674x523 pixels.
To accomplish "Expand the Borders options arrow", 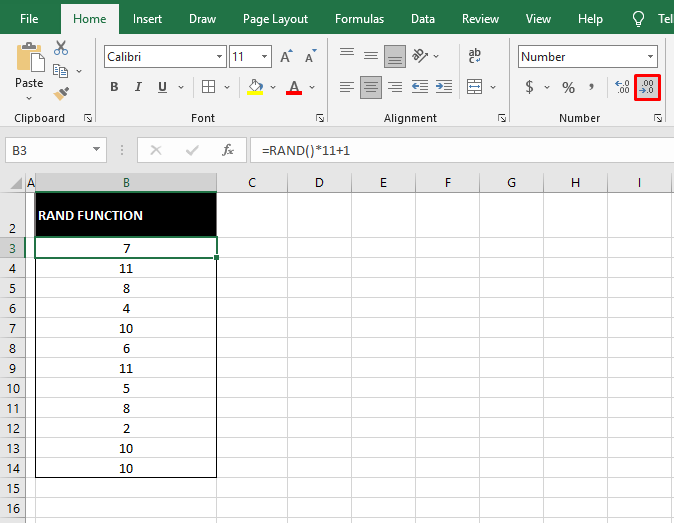I will [227, 87].
